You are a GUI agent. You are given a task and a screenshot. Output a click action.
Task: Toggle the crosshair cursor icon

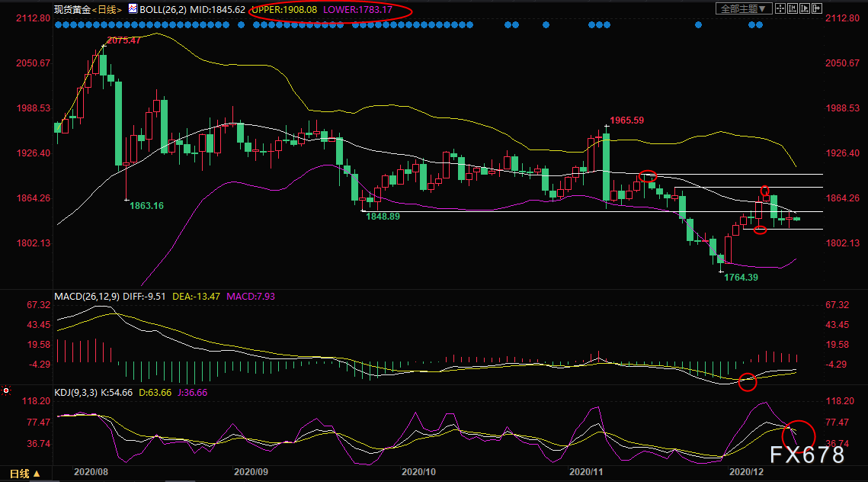780,8
